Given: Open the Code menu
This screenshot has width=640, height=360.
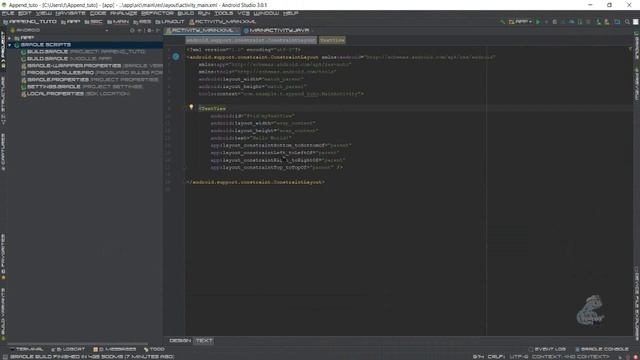Looking at the screenshot, I should (98, 13).
